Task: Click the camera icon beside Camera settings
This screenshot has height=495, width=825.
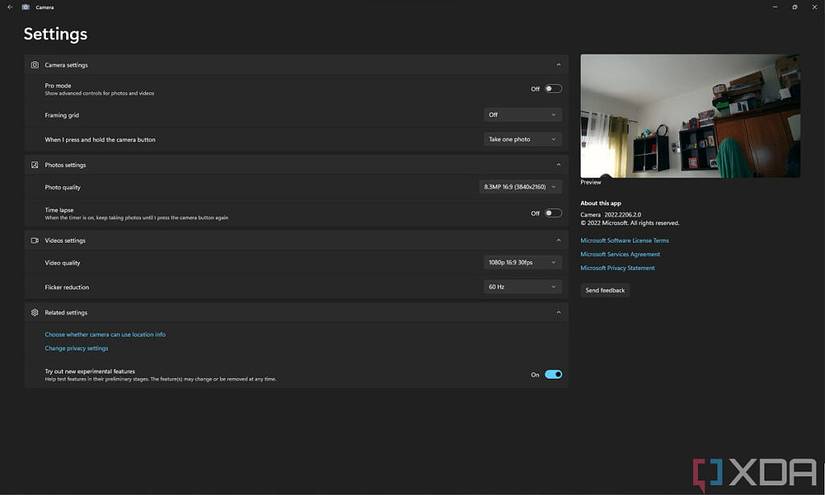Action: pos(35,65)
